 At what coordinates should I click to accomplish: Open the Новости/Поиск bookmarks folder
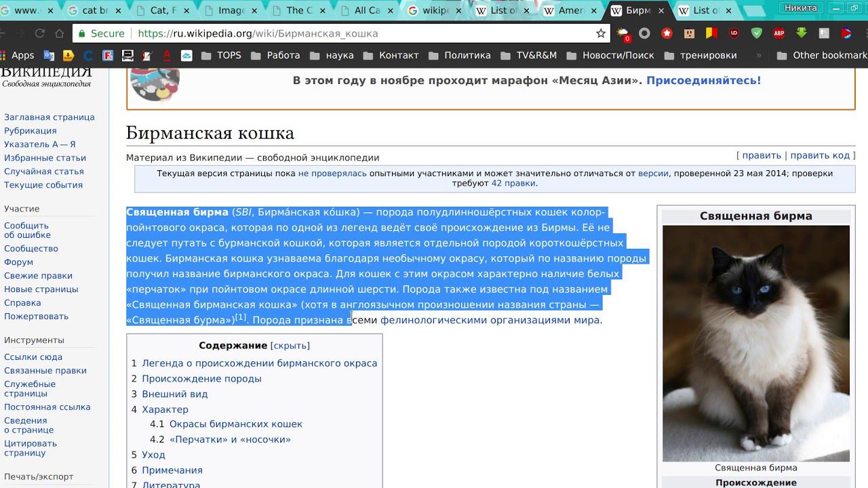pos(610,56)
